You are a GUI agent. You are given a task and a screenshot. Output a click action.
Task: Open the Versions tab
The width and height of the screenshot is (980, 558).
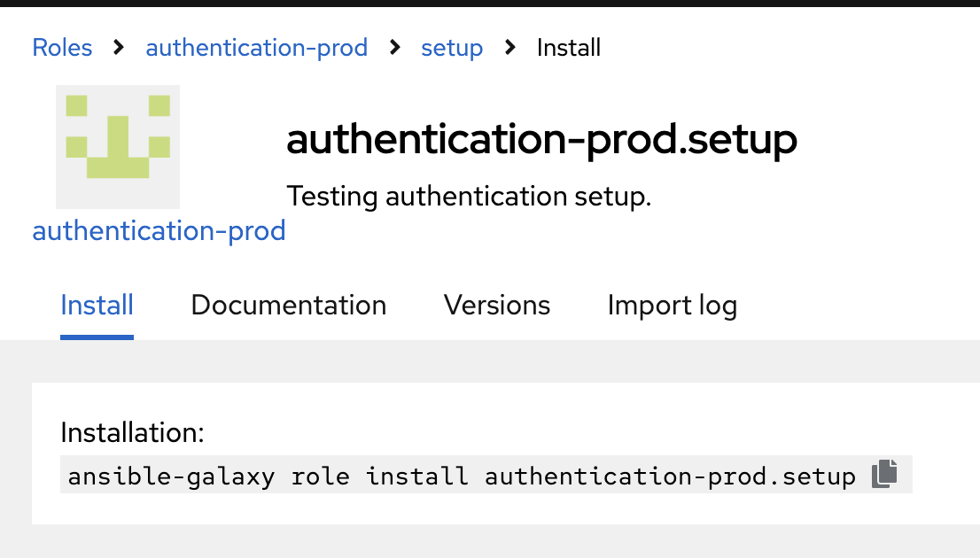(496, 306)
